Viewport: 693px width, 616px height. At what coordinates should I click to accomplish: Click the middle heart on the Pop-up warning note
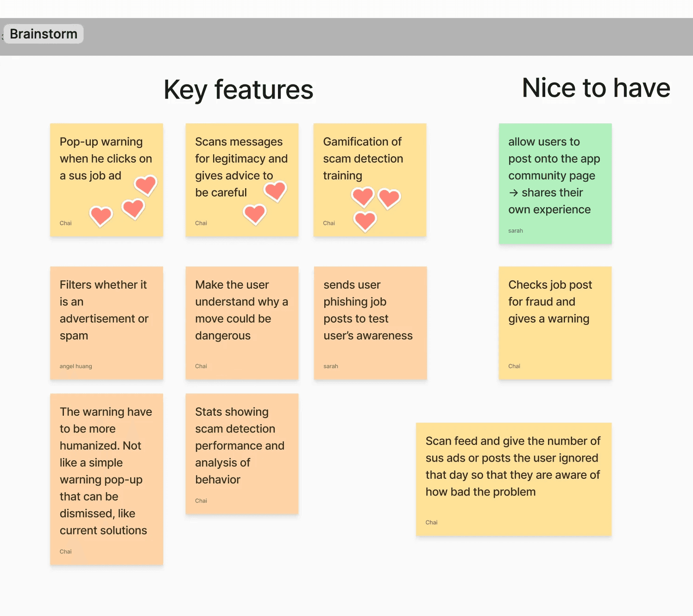click(133, 209)
